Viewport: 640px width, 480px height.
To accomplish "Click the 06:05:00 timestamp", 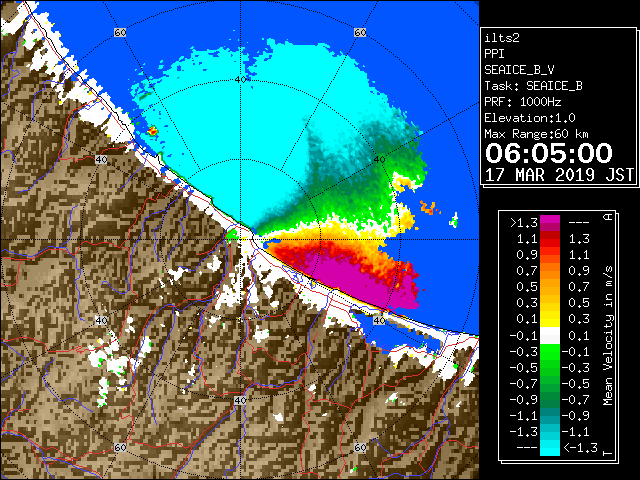I will coord(549,153).
